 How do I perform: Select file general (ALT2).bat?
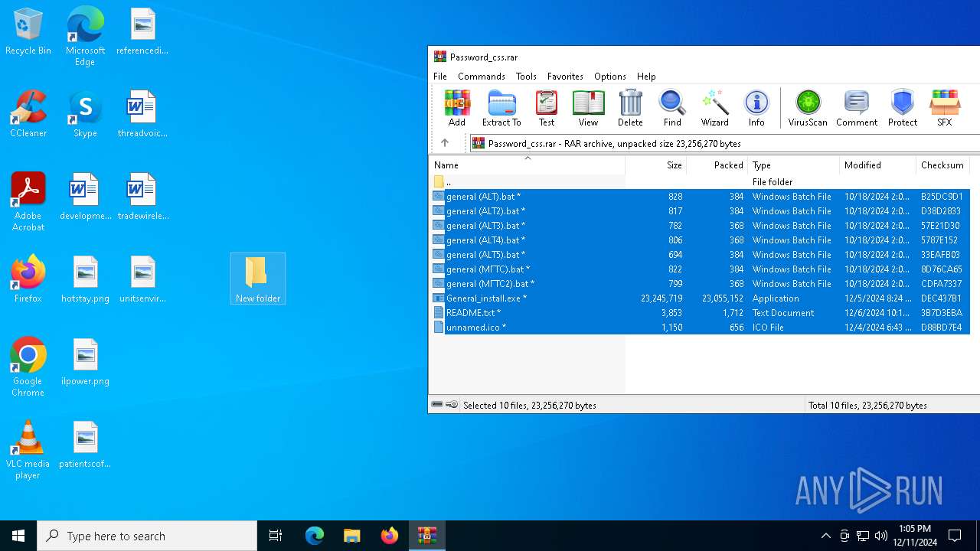[700, 211]
